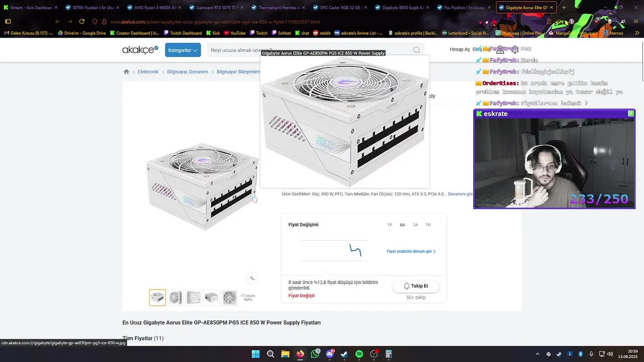
Task: Go to the akakçe home logo
Action: [140, 50]
